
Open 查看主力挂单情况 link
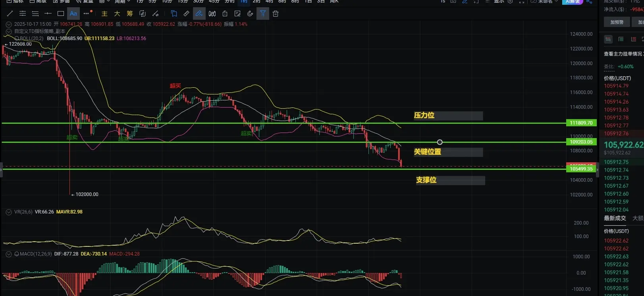tap(624, 54)
